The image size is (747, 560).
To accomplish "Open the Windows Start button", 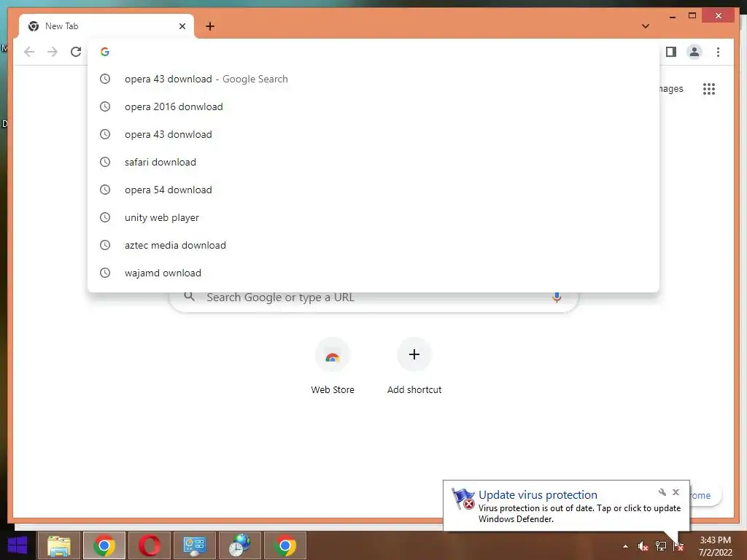I will [18, 545].
